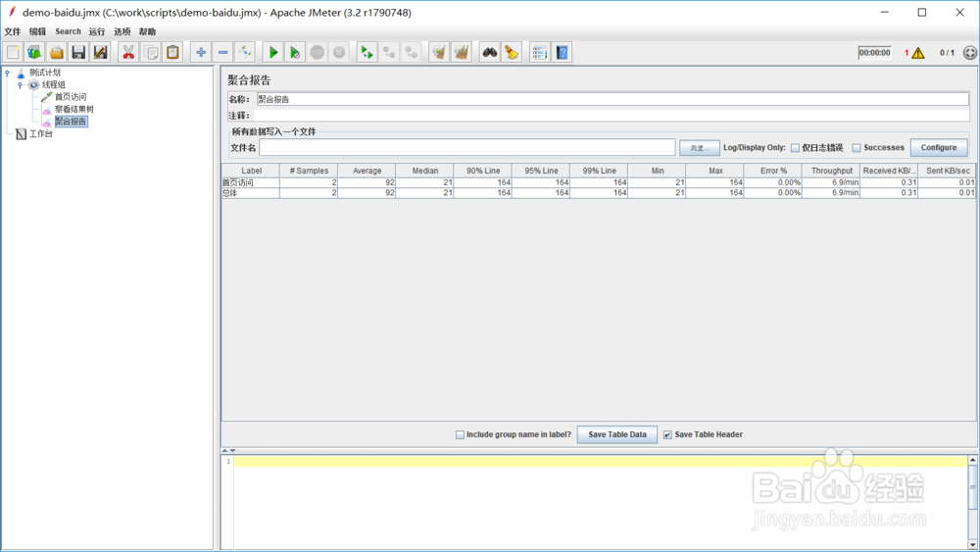Enable Include group name in label
The width and height of the screenshot is (980, 552).
460,435
